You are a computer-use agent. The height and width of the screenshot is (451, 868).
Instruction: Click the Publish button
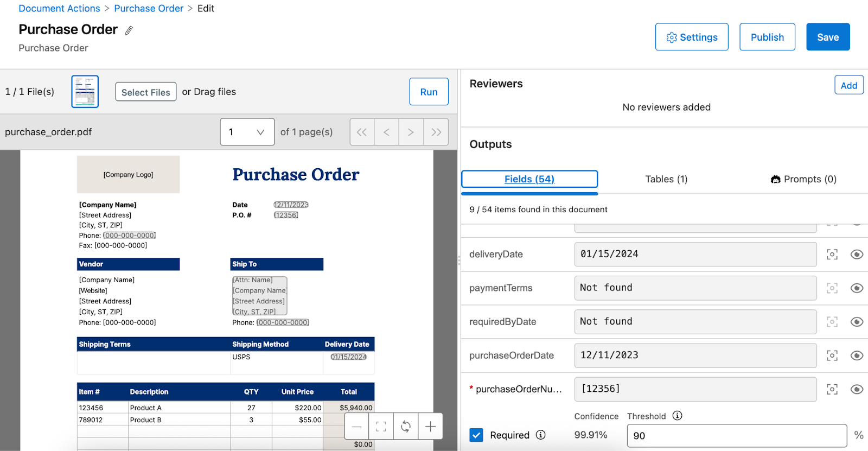pyautogui.click(x=767, y=37)
